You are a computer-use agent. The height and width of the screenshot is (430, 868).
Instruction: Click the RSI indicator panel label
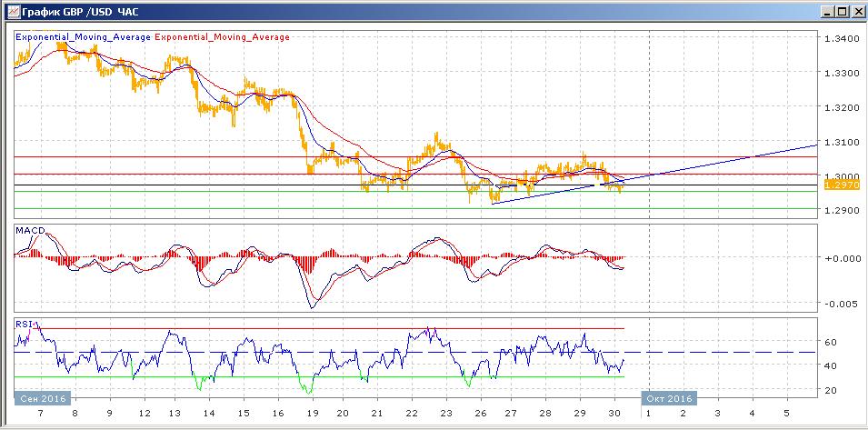(24, 322)
